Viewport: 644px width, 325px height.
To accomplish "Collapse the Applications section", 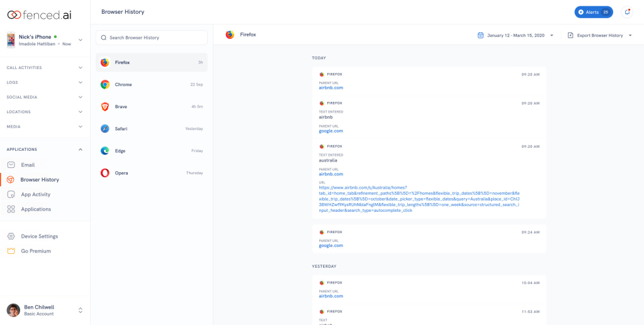I will point(45,150).
